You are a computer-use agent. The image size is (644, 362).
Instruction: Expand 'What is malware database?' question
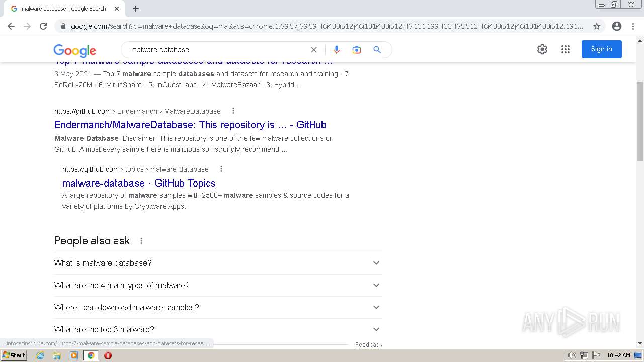coord(218,263)
